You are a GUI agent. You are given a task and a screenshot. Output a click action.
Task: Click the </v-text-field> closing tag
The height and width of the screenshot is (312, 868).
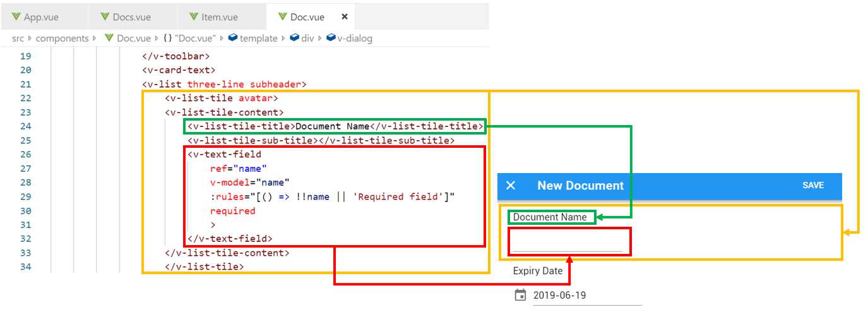point(230,239)
